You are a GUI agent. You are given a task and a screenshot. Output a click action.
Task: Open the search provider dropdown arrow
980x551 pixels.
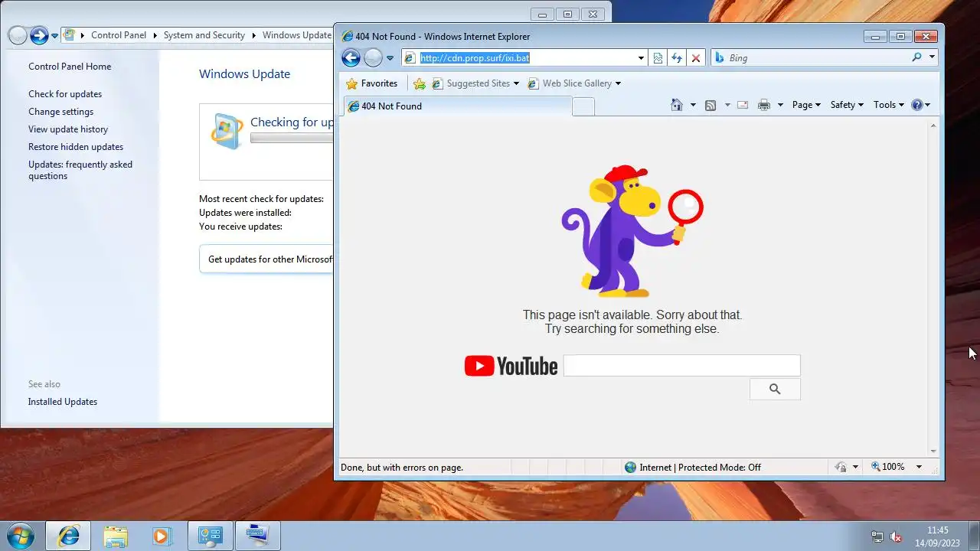[x=932, y=57]
